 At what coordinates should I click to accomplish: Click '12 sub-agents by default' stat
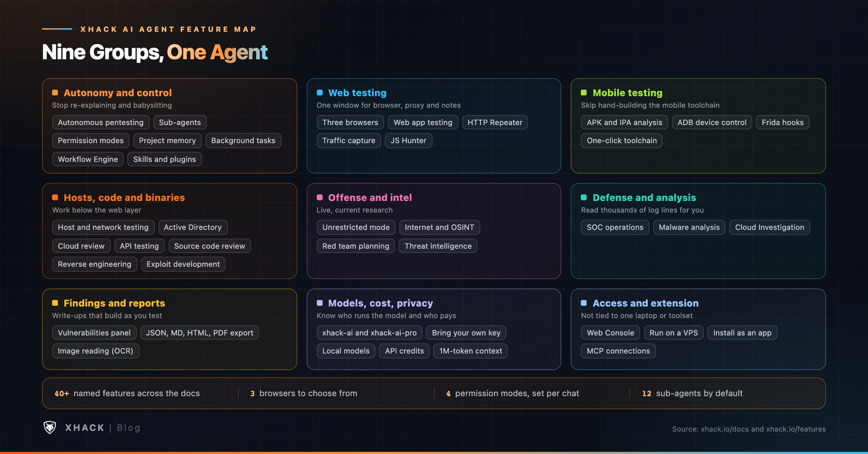(692, 393)
